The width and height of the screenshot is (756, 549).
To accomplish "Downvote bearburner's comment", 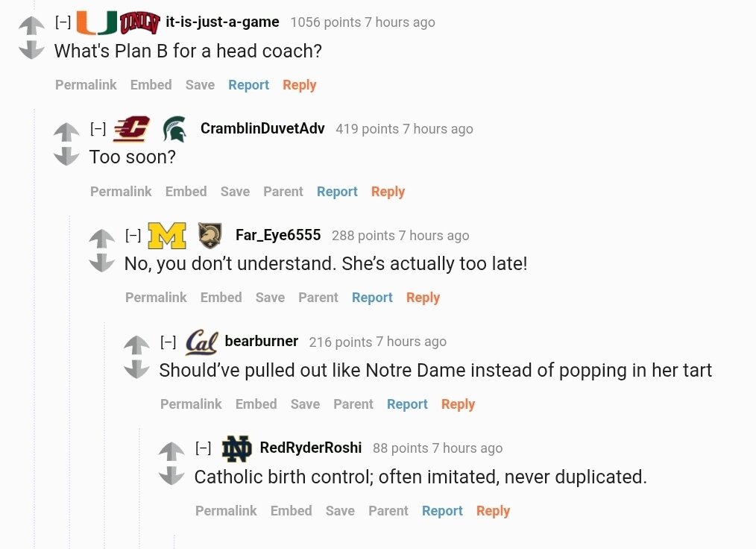I will (136, 368).
